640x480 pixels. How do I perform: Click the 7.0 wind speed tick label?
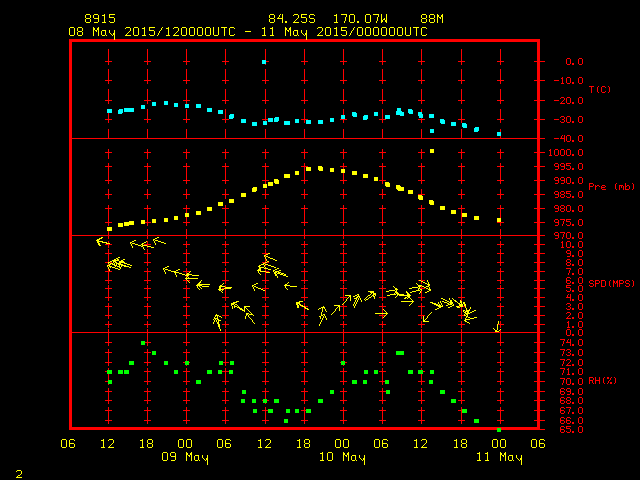coord(574,272)
